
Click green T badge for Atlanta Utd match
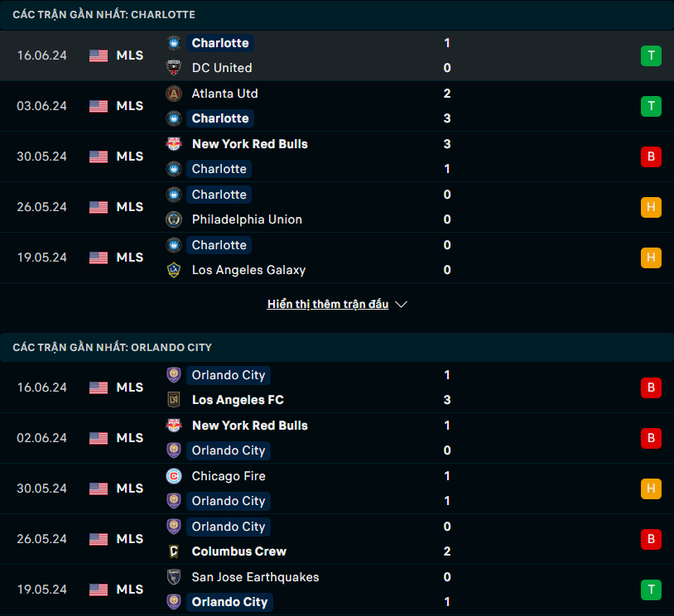(x=651, y=106)
